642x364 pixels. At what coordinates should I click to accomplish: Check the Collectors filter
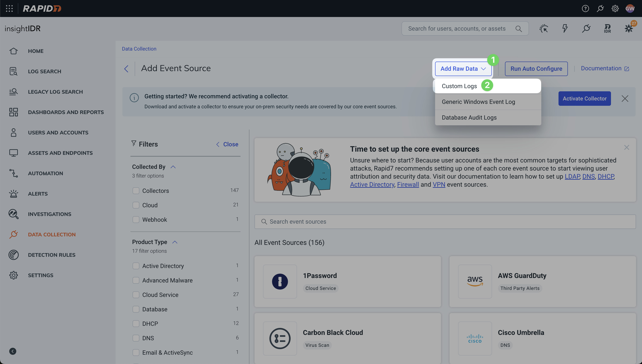click(x=136, y=191)
